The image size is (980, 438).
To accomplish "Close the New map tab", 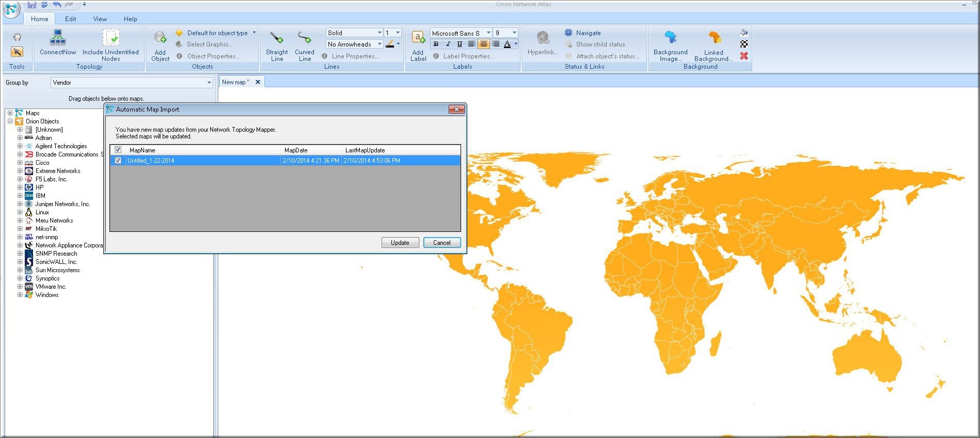I will pyautogui.click(x=258, y=82).
